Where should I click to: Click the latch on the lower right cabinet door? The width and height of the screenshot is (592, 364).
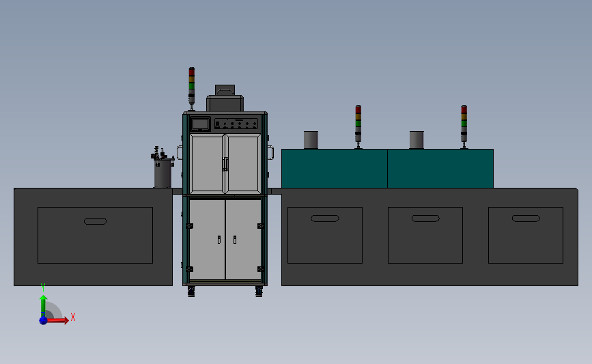pyautogui.click(x=235, y=240)
